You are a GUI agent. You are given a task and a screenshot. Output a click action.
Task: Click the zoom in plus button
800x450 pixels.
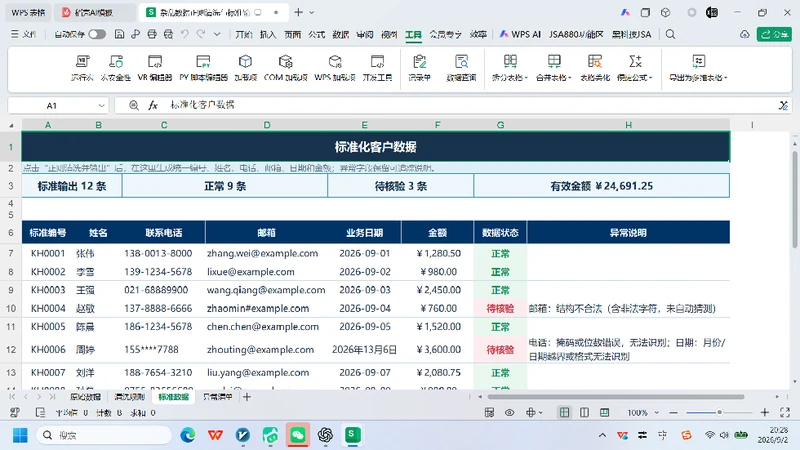point(764,412)
